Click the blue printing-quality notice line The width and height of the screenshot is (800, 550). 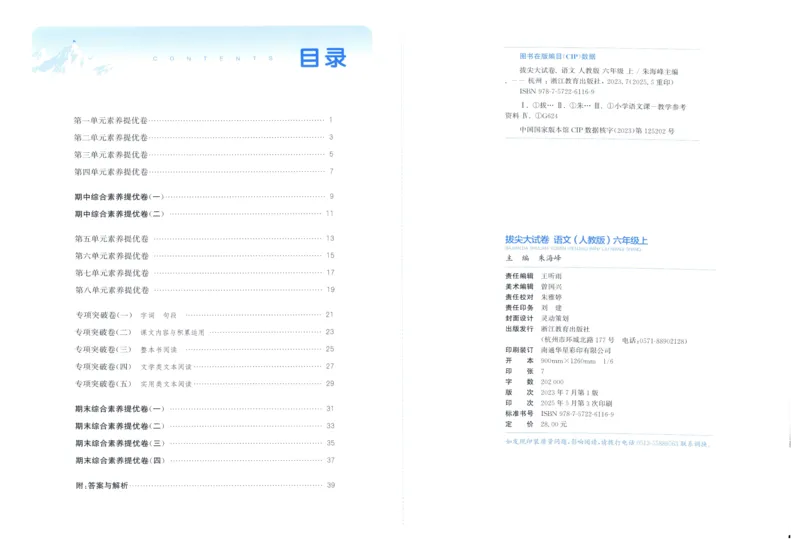(607, 443)
